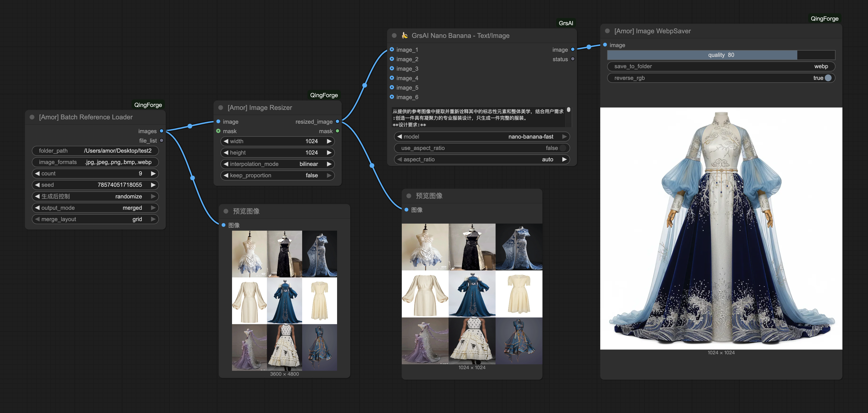The image size is (868, 413).
Task: Click the image_3 input socket
Action: pos(392,68)
